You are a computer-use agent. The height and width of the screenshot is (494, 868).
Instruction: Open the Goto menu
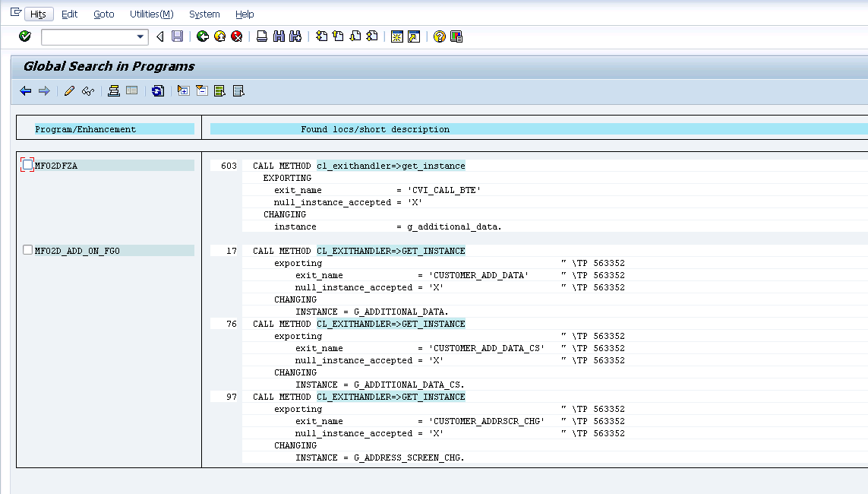103,14
